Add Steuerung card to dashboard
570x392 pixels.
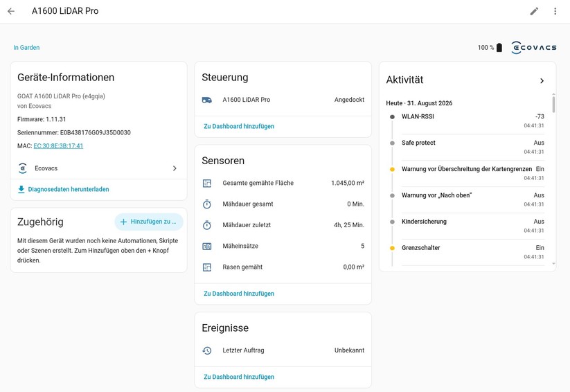239,127
